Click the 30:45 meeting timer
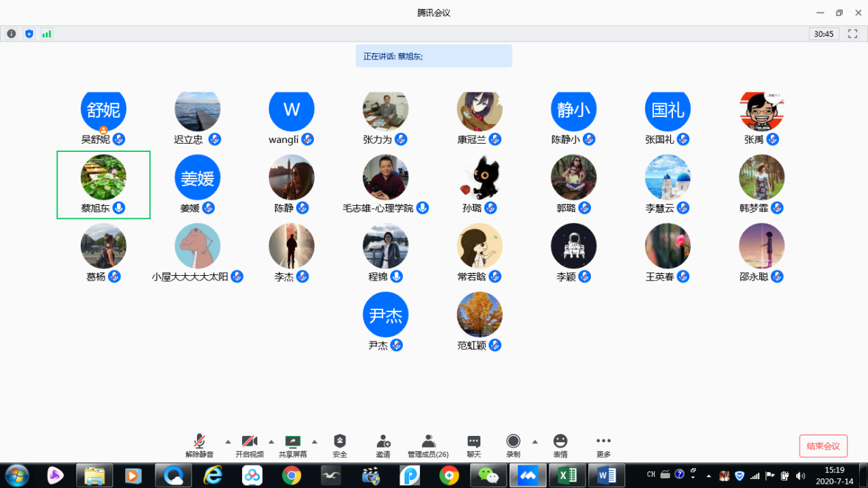 [x=824, y=34]
